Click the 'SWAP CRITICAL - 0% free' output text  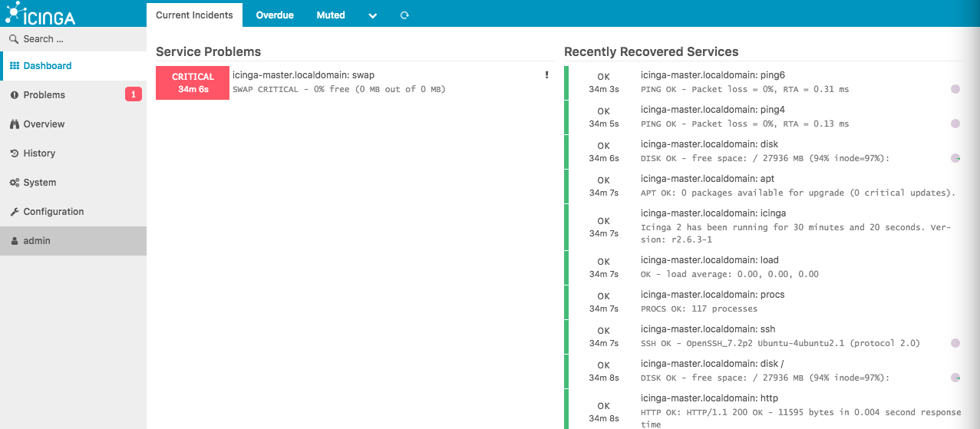(338, 89)
